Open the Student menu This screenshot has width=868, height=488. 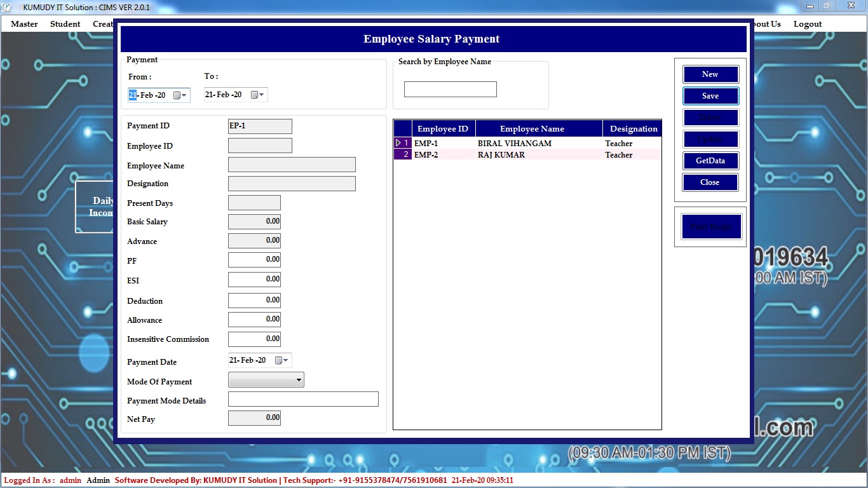pos(65,24)
